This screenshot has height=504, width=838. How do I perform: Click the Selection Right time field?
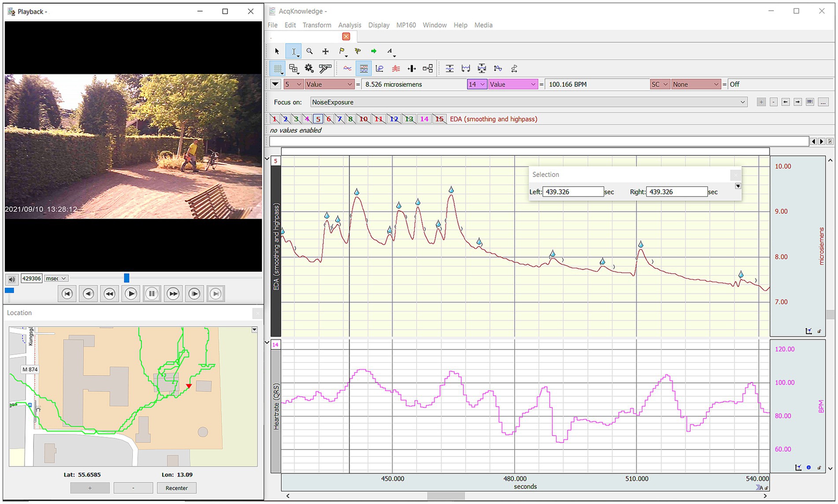pyautogui.click(x=677, y=192)
